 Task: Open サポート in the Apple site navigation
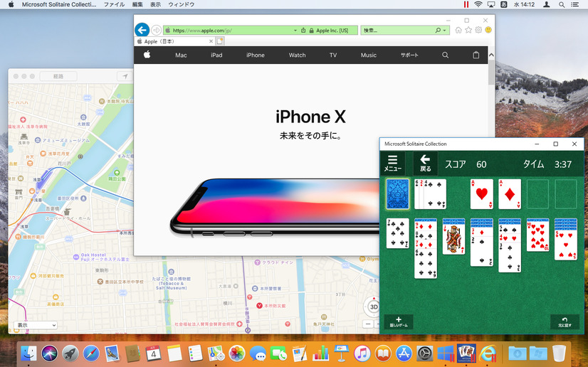409,55
